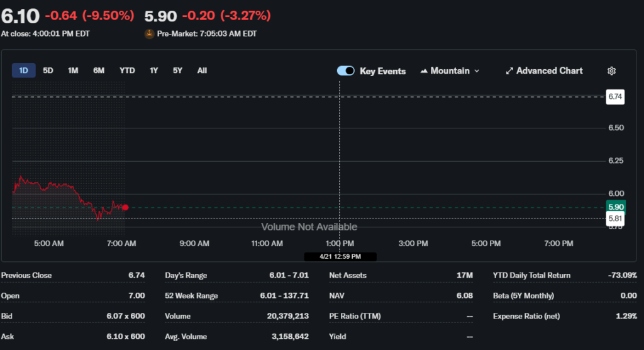Image resolution: width=644 pixels, height=350 pixels.
Task: Click the Key Events label
Action: 382,71
